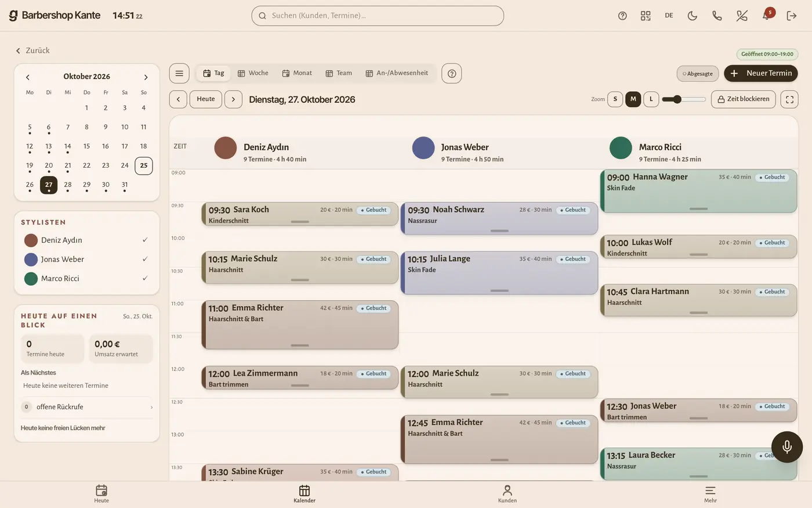Open notifications bell with badge
This screenshot has width=812, height=508.
click(767, 15)
